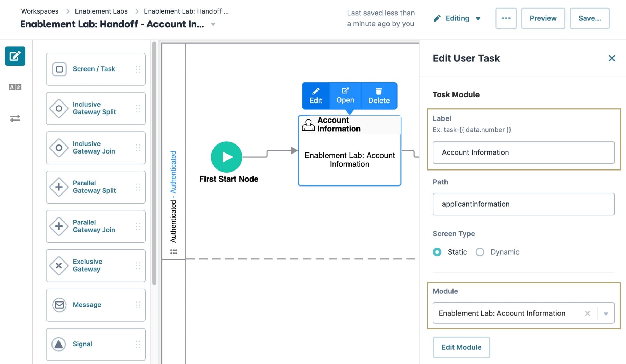
Task: Click the swimlane grid handle icon
Action: [174, 252]
